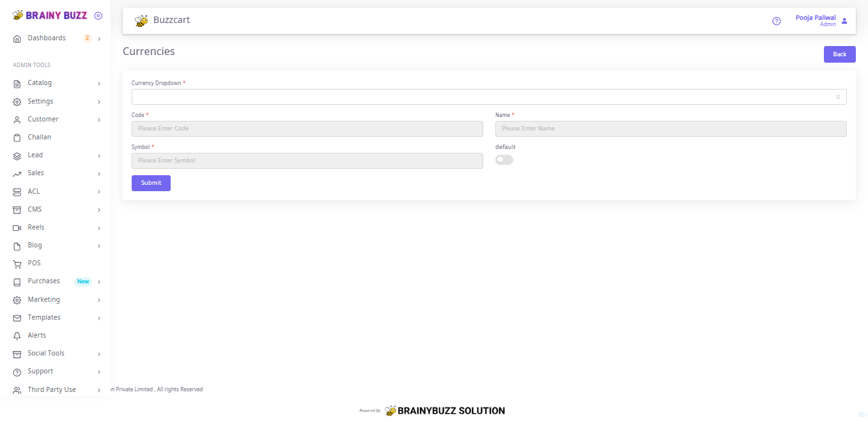Open the Currency Dropdown select box
The width and height of the screenshot is (868, 422).
[x=489, y=97]
